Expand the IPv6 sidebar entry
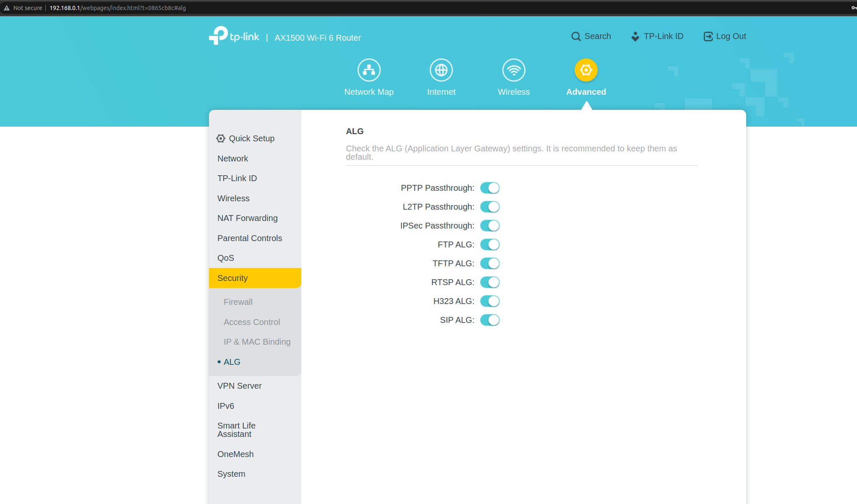This screenshot has height=504, width=857. 255,406
